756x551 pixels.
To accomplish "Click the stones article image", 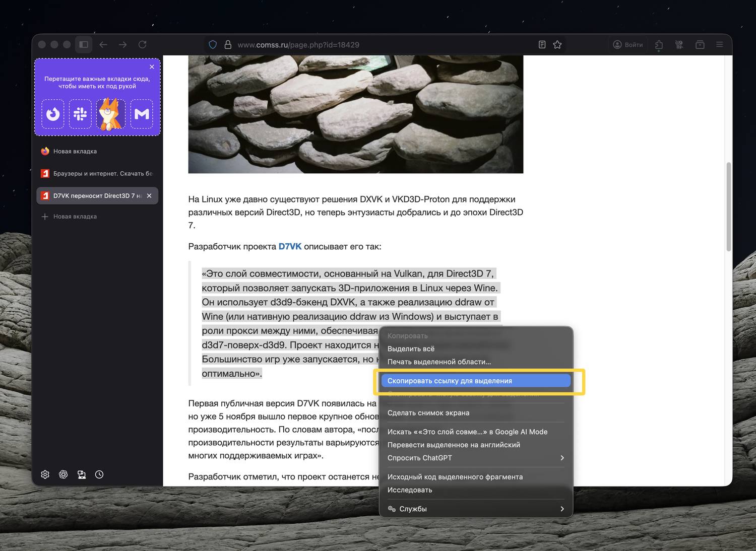I will (x=356, y=114).
